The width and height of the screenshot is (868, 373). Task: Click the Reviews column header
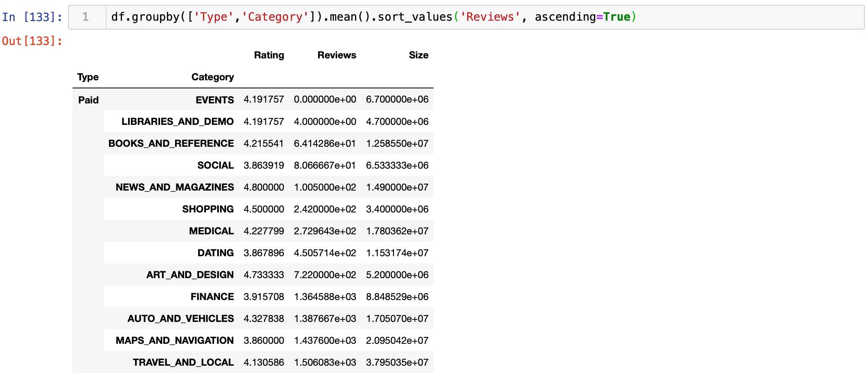(337, 55)
